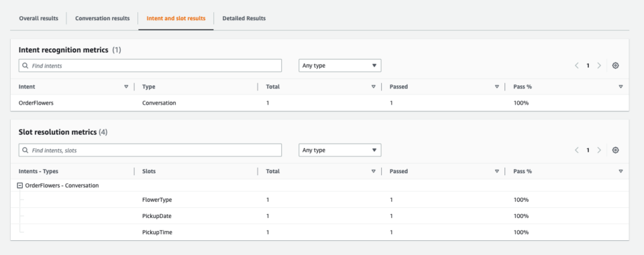Viewport: 644px width, 255px height.
Task: Click 100% Pass value for FlowerType
Action: point(521,200)
